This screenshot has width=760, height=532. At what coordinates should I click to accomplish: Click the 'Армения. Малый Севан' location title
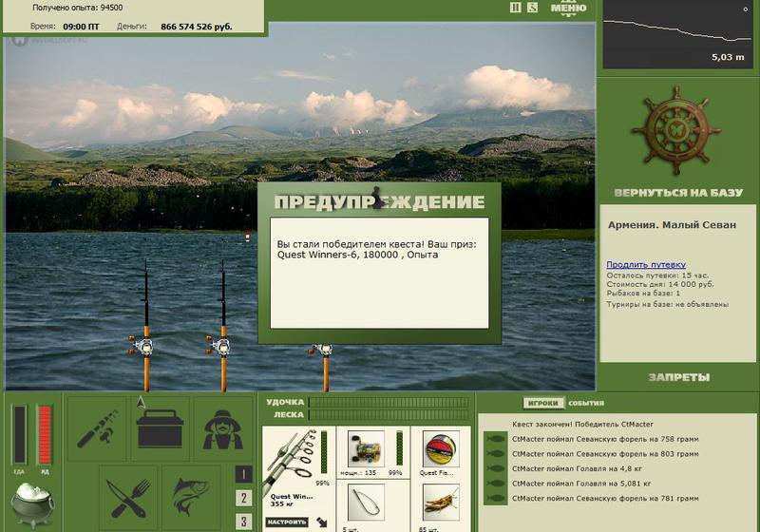pyautogui.click(x=672, y=225)
